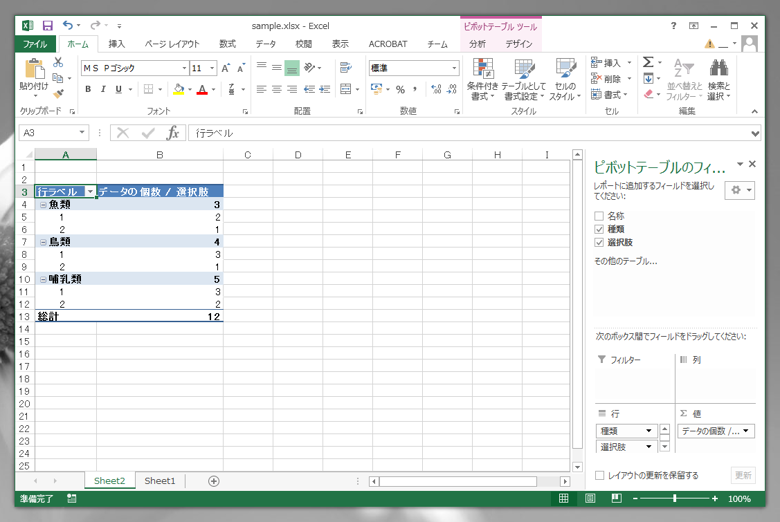
Task: Open データの個数 value field dropdown
Action: point(746,431)
